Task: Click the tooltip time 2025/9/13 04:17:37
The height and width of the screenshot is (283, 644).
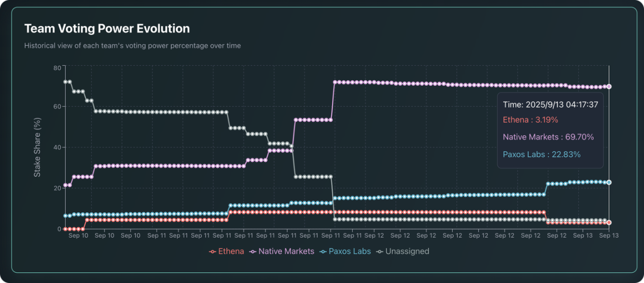Action: [550, 104]
